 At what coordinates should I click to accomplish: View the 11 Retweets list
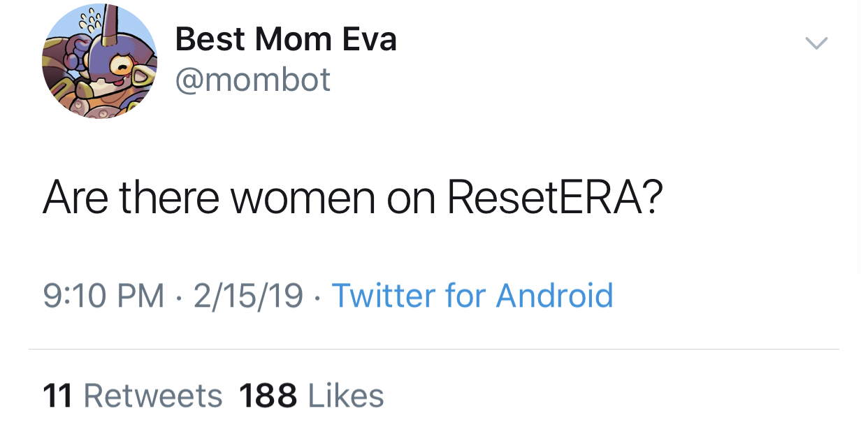coord(133,396)
